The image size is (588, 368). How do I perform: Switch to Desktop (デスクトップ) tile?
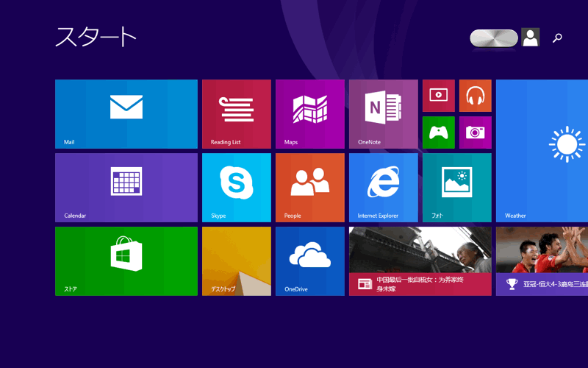click(236, 261)
